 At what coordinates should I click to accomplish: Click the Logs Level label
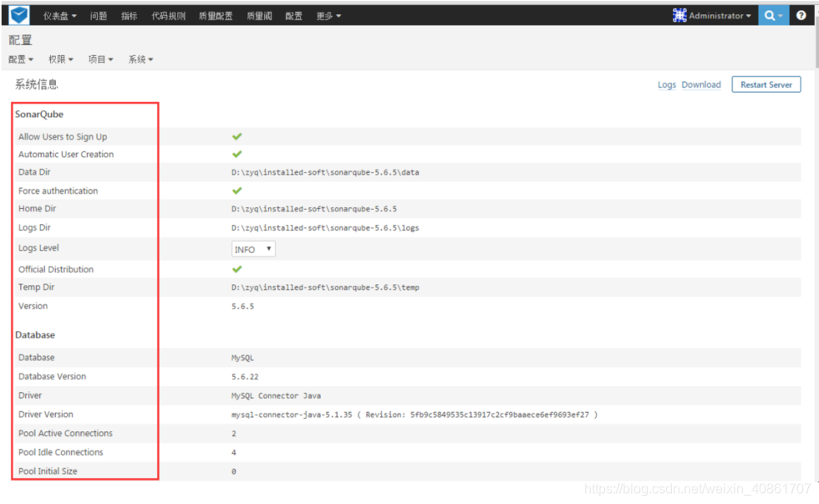[x=38, y=247]
